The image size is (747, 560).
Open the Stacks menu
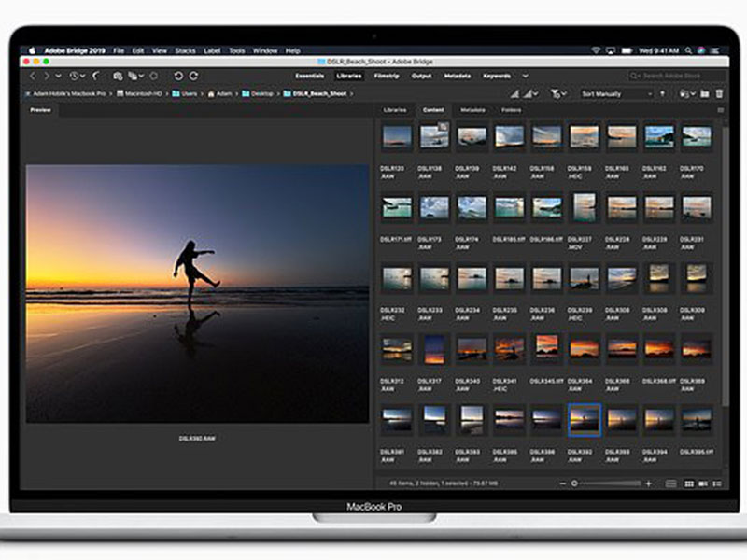[185, 50]
